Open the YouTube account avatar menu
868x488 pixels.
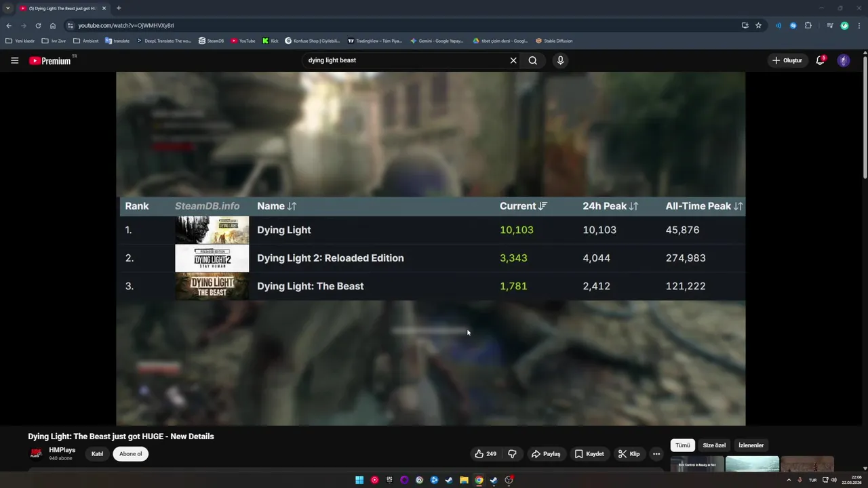click(844, 60)
